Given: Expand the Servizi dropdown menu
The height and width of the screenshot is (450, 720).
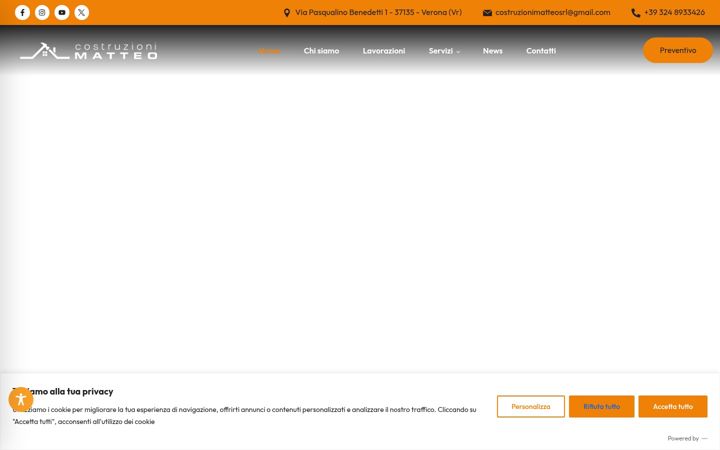Looking at the screenshot, I should 444,51.
